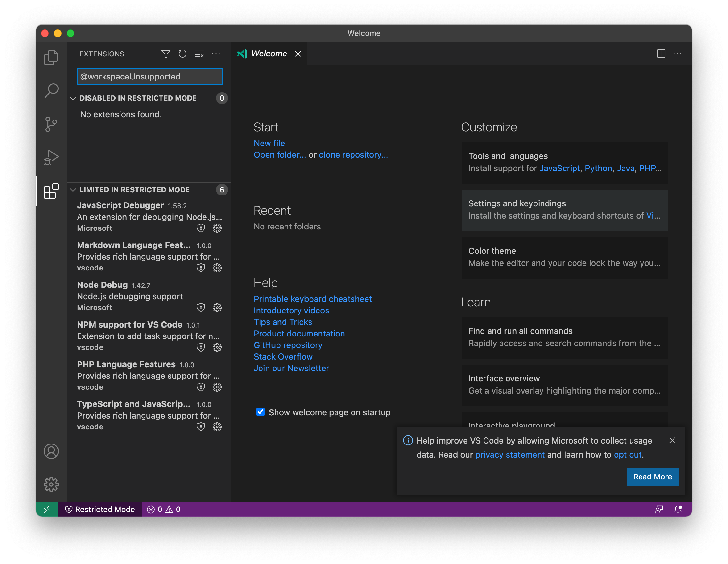Open the workspace trust shield for JavaScript Debugger
Image resolution: width=728 pixels, height=564 pixels.
[x=201, y=228]
